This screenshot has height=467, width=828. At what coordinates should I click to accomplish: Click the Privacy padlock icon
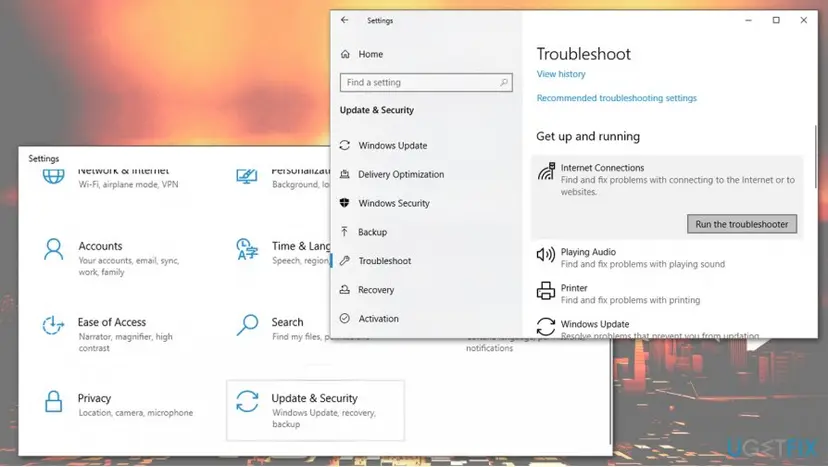pos(53,401)
